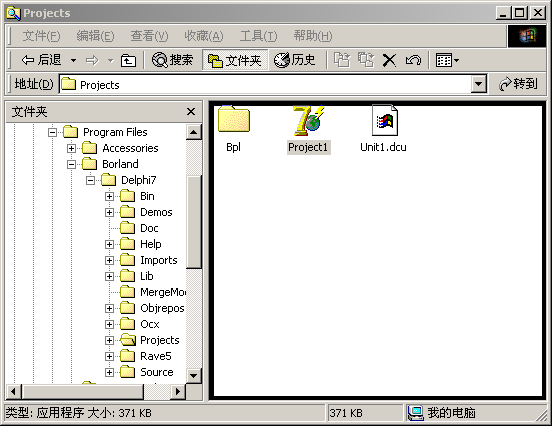Viewport: 552px width, 426px height.
Task: Open the 工具(T) menu
Action: pyautogui.click(x=258, y=36)
